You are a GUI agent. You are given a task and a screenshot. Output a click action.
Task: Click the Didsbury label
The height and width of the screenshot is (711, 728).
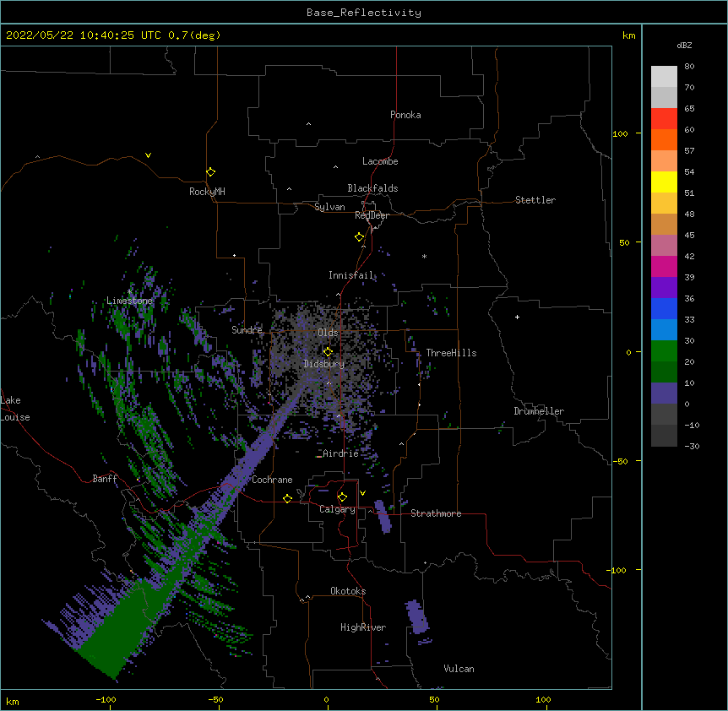[x=324, y=364]
